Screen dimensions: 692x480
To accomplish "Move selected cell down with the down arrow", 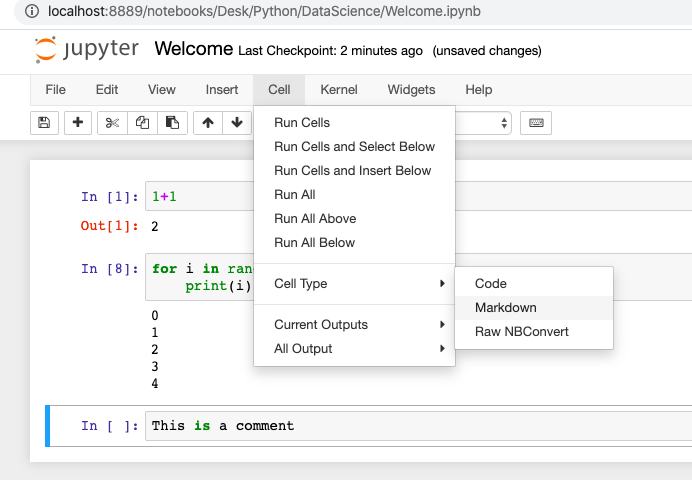I will [237, 123].
